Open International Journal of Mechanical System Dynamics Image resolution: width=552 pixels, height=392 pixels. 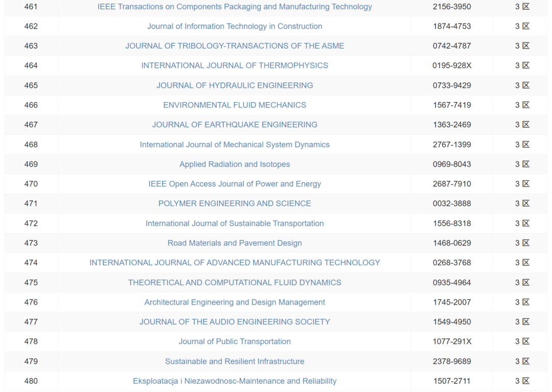pos(235,145)
